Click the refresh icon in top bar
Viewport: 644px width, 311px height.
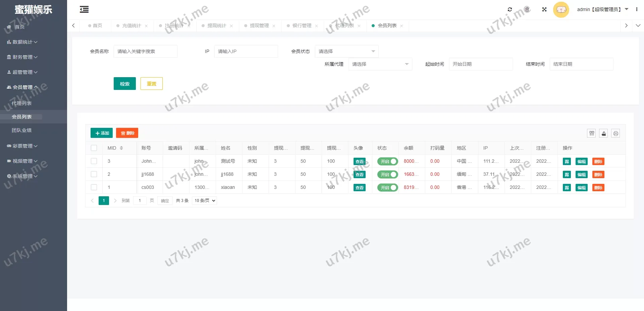510,9
